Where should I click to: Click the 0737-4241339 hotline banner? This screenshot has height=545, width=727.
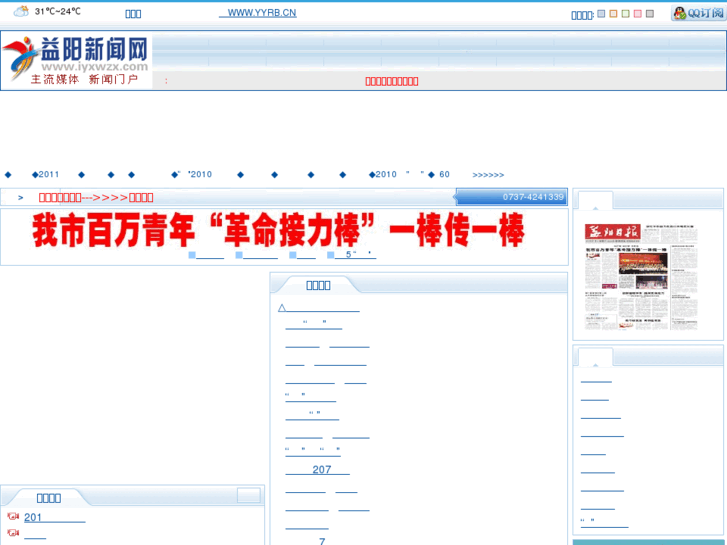(511, 197)
